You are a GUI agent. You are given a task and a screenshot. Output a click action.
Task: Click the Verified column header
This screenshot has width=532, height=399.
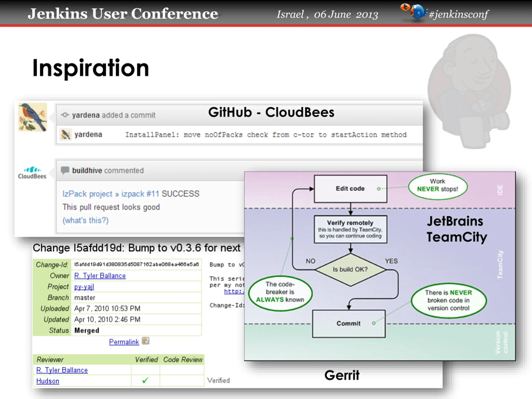[x=146, y=360]
